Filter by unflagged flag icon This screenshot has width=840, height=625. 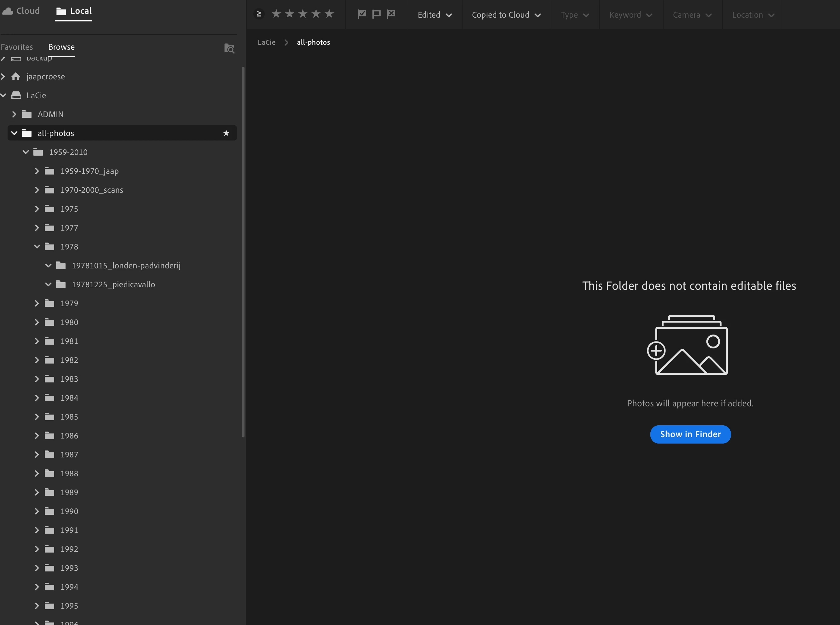point(376,14)
